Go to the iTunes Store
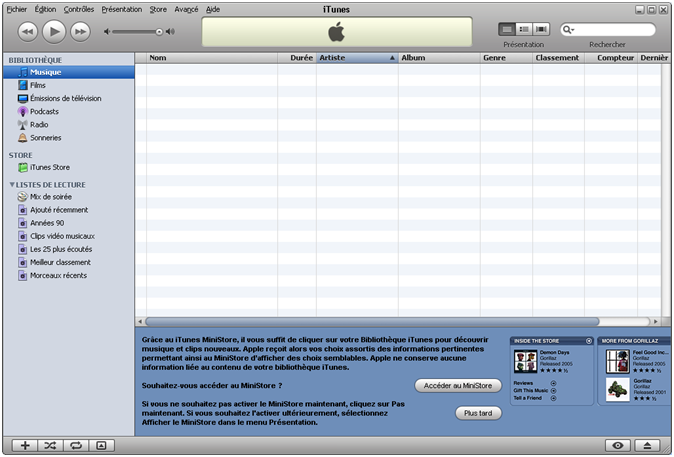This screenshot has height=457, width=674. 69,167
